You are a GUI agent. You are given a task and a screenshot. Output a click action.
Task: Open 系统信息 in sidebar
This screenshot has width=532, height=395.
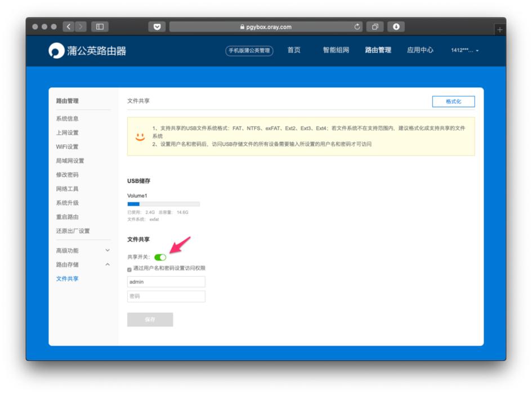click(67, 118)
